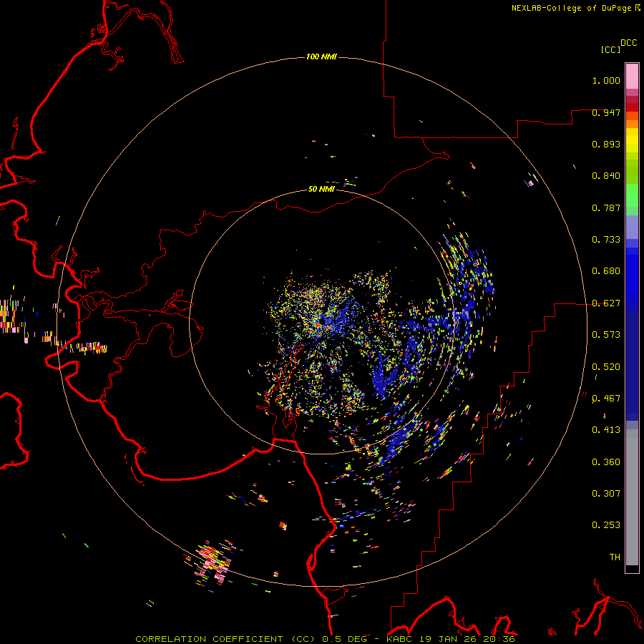Click the 1.000 color scale value
This screenshot has height=644, width=644.
pyautogui.click(x=606, y=80)
